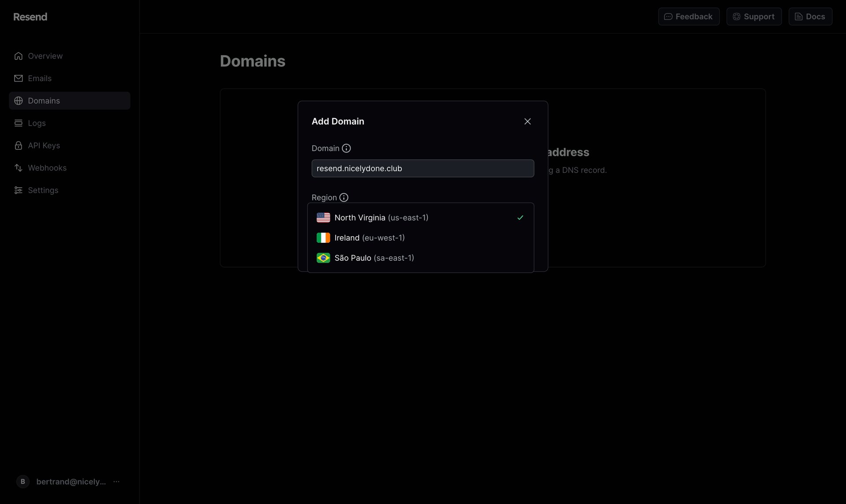Image resolution: width=846 pixels, height=504 pixels.
Task: Click the Domains globe icon
Action: tap(18, 100)
